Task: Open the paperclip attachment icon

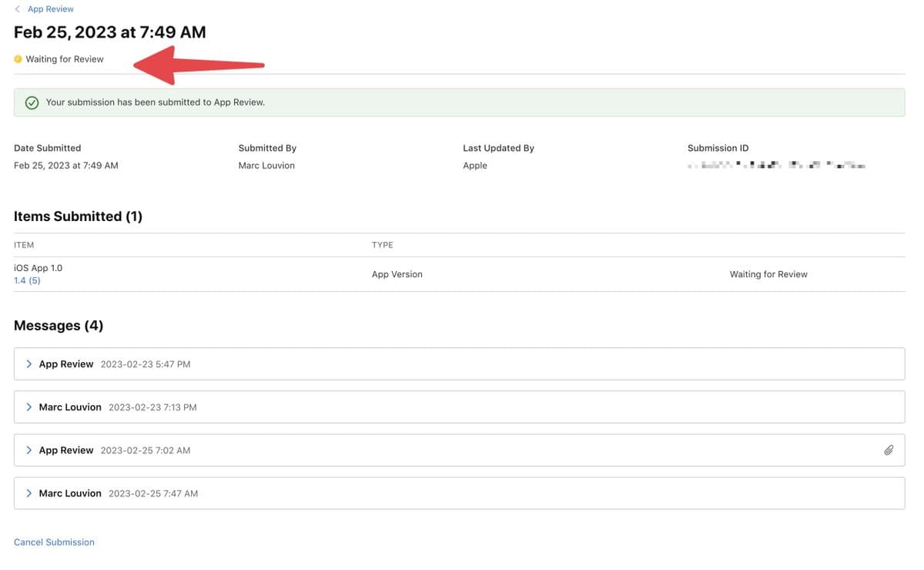Action: click(x=889, y=450)
